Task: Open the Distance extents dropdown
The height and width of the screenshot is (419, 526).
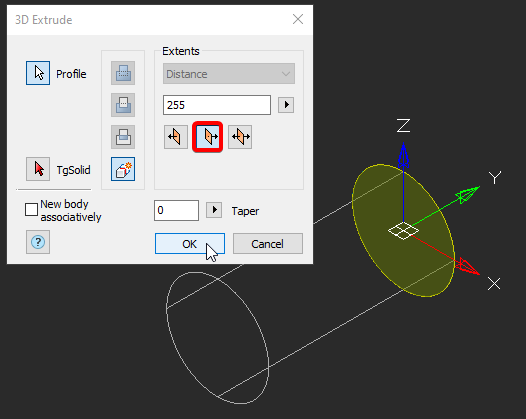Action: (229, 73)
